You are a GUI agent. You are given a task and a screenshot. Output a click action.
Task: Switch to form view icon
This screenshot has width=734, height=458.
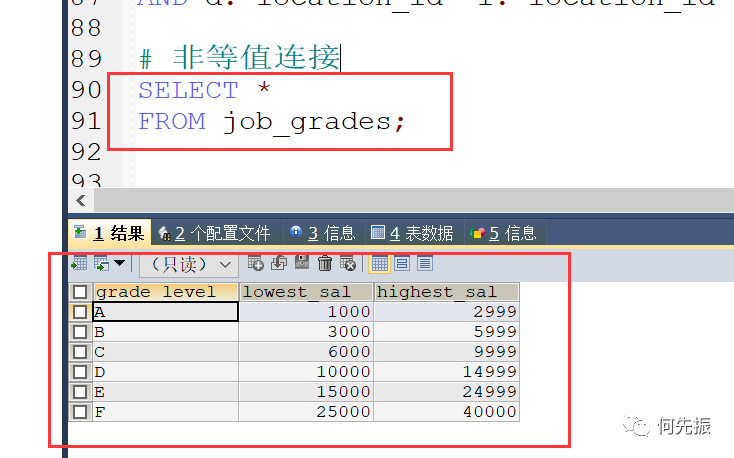click(402, 264)
